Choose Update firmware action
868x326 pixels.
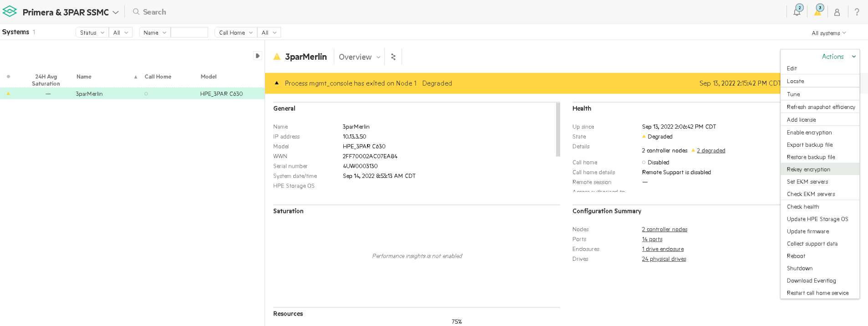click(x=820, y=231)
